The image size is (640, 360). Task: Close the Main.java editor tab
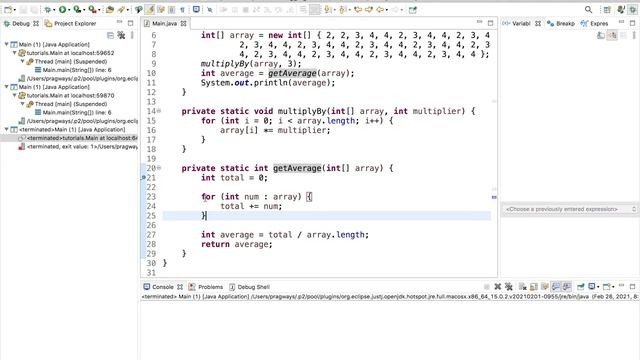184,24
